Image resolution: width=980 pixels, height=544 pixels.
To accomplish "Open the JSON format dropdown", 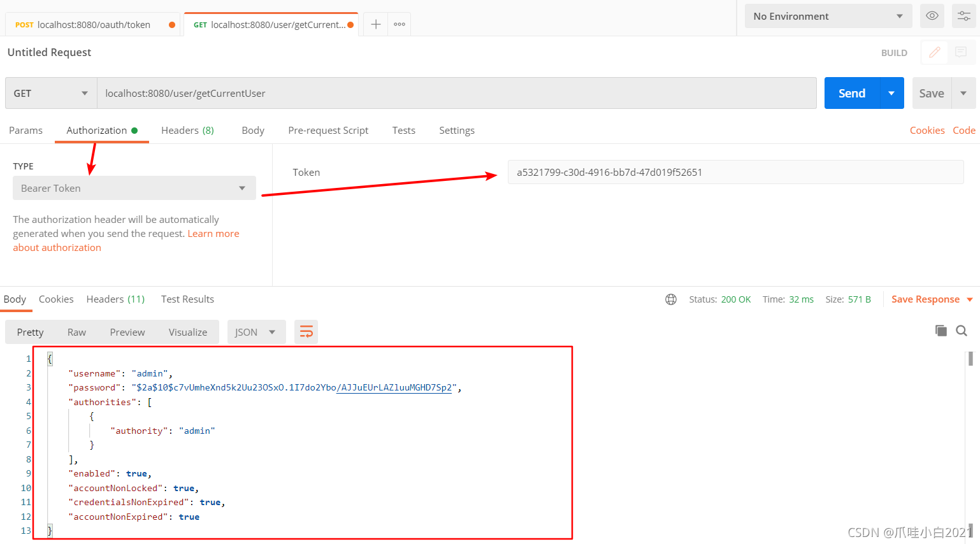I will click(256, 332).
